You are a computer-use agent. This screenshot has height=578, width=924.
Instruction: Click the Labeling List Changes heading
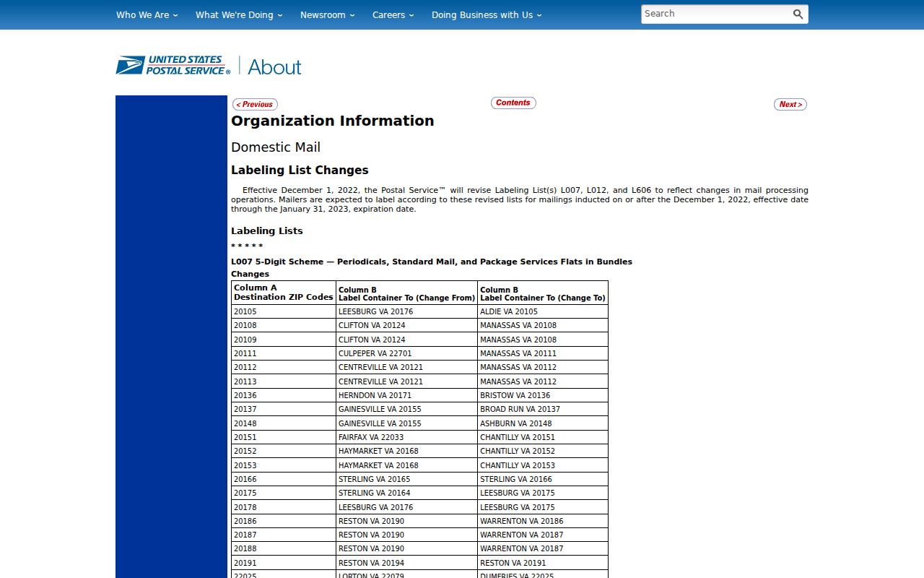[300, 171]
